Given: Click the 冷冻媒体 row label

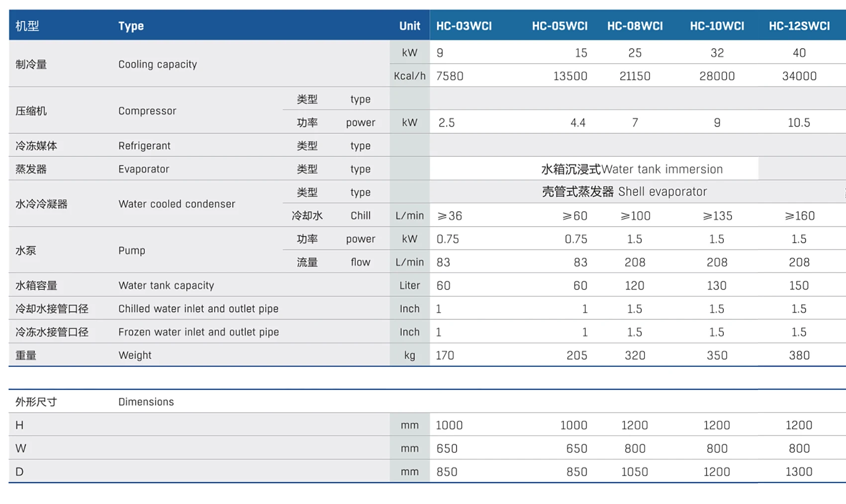Looking at the screenshot, I should (36, 146).
